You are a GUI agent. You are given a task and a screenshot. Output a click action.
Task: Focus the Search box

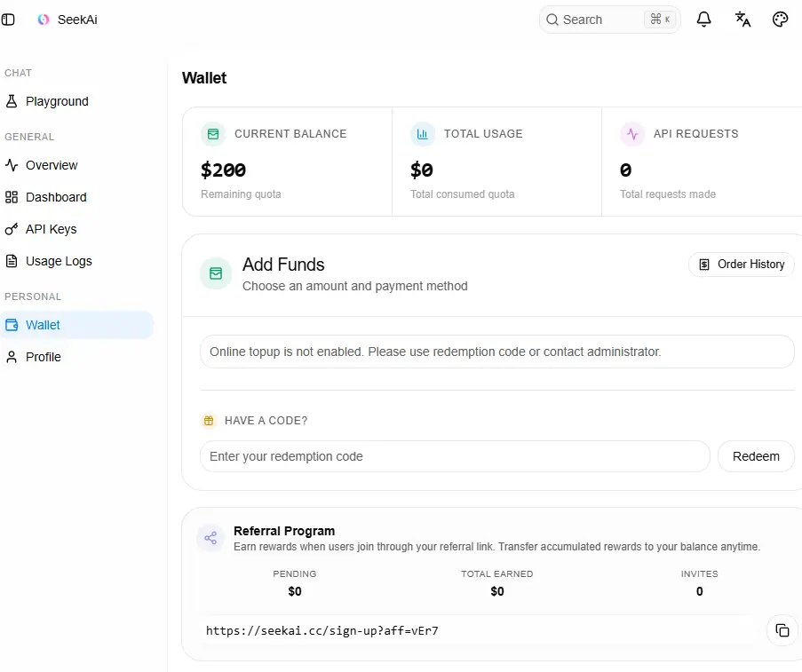(609, 20)
